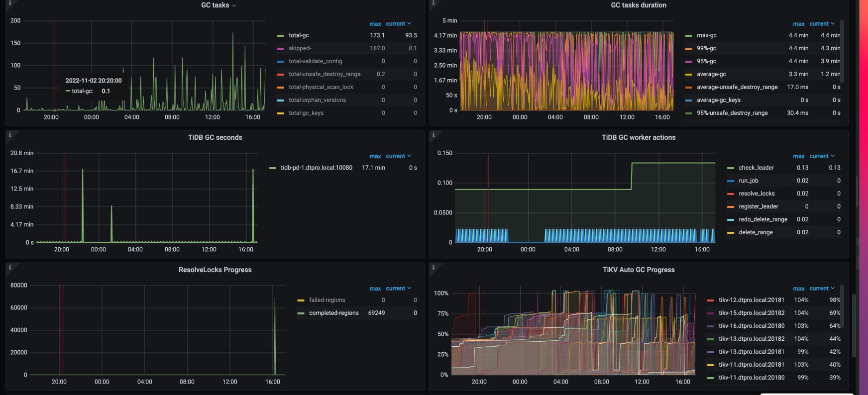Image resolution: width=868 pixels, height=395 pixels.
Task: Click the max-gc green color swatch
Action: pos(688,36)
